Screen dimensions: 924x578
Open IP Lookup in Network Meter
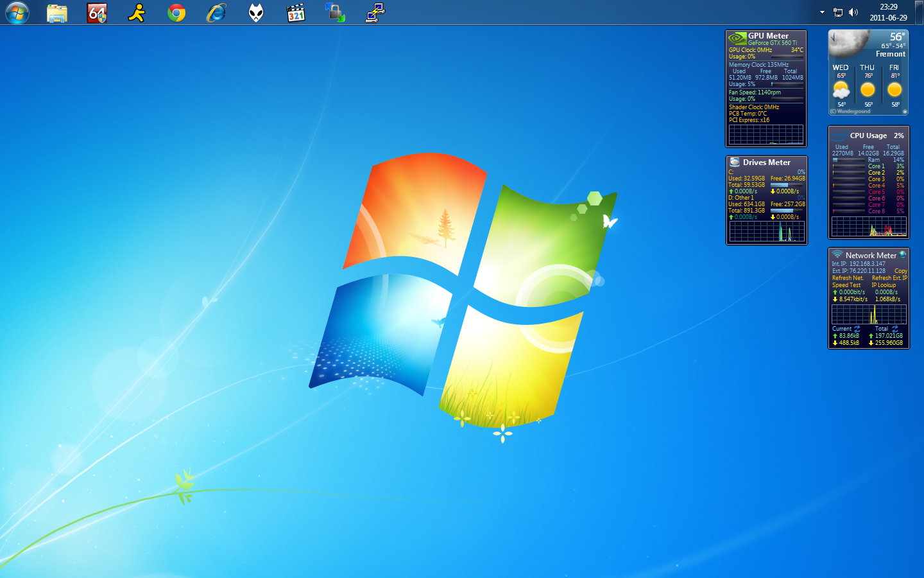point(884,285)
